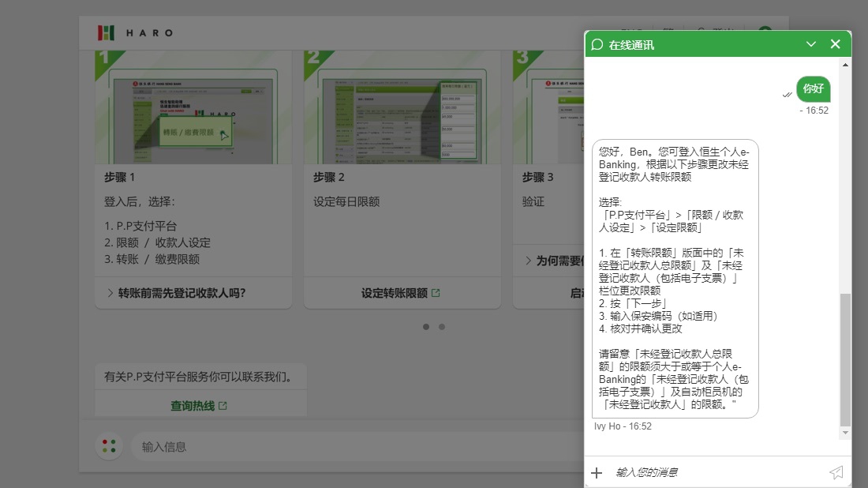Click the double-check read receipt icon
The image size is (868, 488).
[x=788, y=95]
